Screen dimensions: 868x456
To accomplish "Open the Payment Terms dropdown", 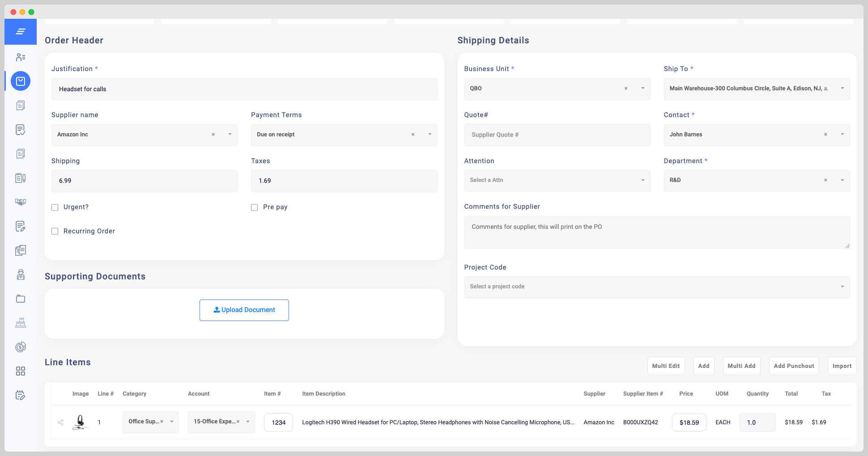I will point(430,135).
